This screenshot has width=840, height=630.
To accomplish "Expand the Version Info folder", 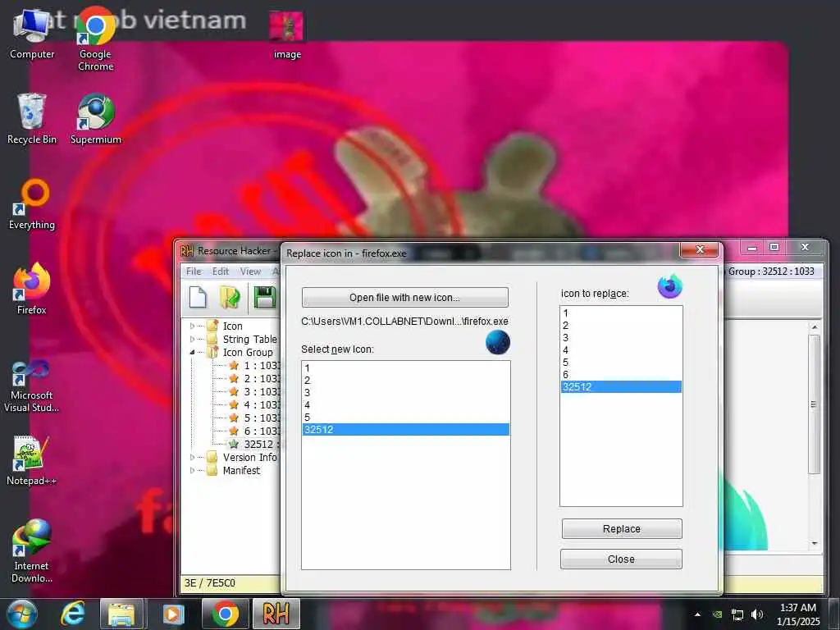I will 192,457.
